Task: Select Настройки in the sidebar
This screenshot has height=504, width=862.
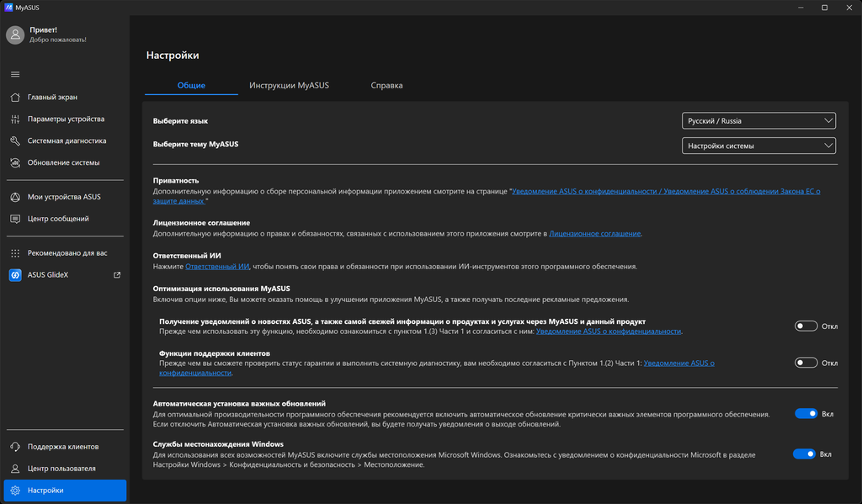Action: click(x=65, y=491)
